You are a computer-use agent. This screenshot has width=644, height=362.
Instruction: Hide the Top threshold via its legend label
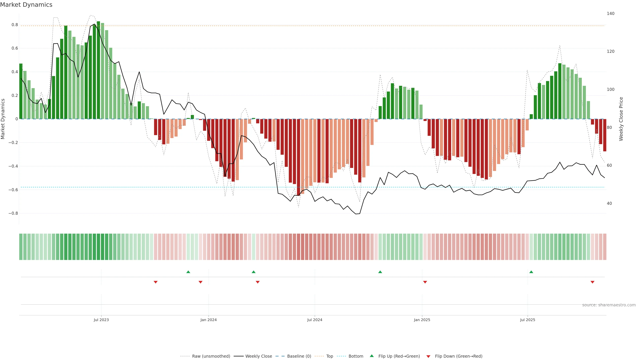[x=330, y=356]
